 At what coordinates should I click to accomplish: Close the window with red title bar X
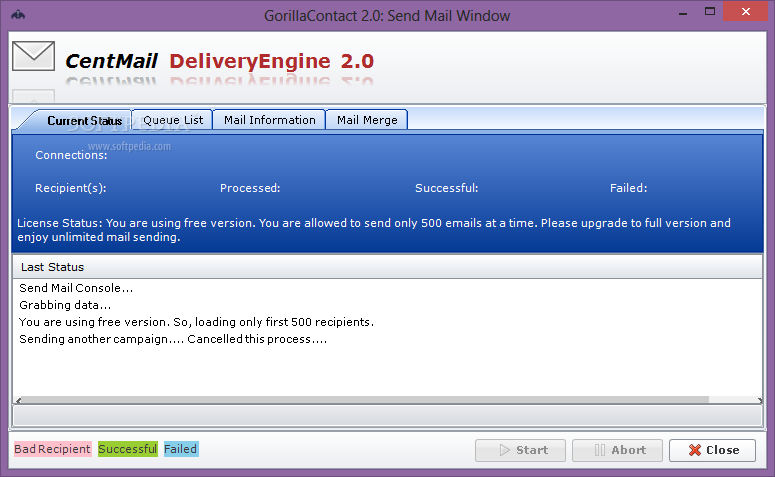tap(746, 11)
